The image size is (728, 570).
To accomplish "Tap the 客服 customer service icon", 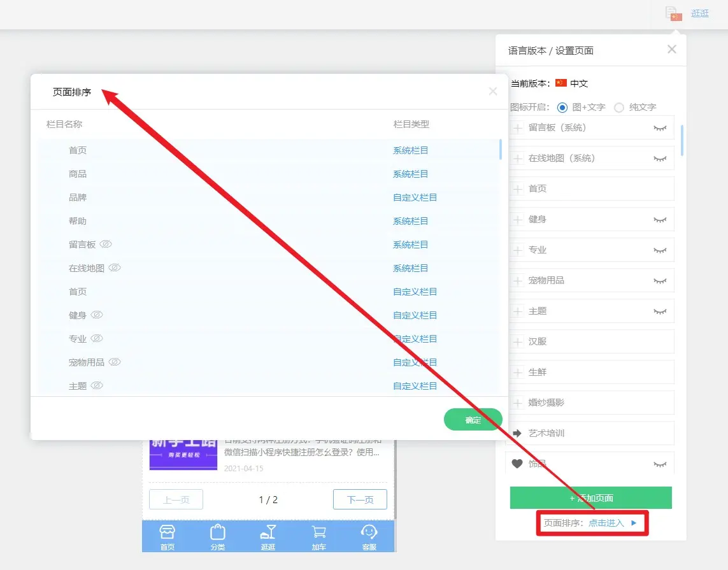I will coord(369,532).
